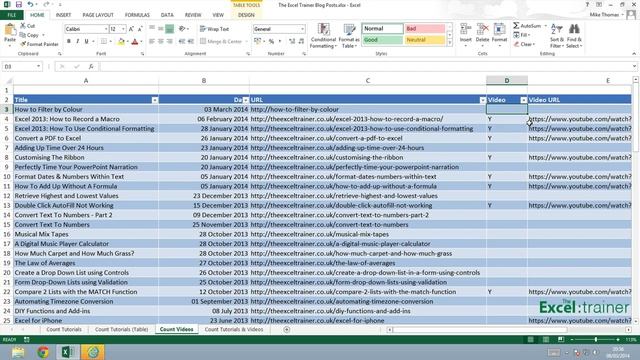Apply Bold formatting
Image resolution: width=640 pixels, height=360 pixels.
click(69, 41)
